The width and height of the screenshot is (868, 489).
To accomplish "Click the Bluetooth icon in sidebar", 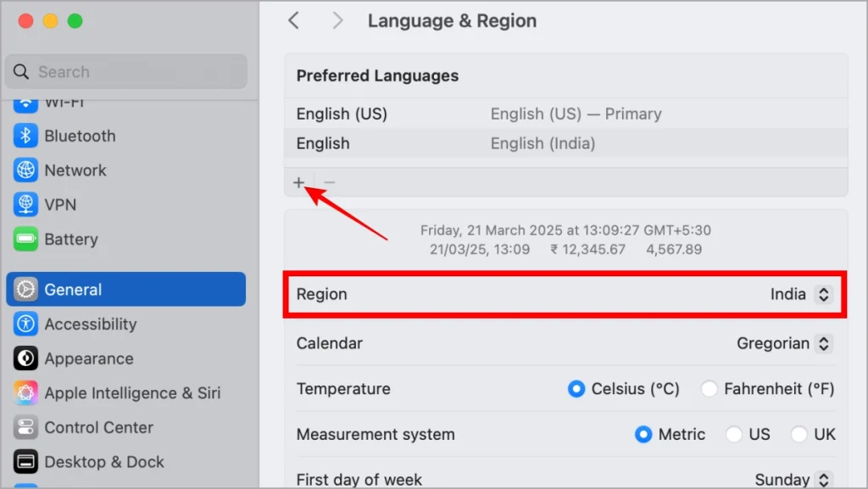I will [26, 136].
